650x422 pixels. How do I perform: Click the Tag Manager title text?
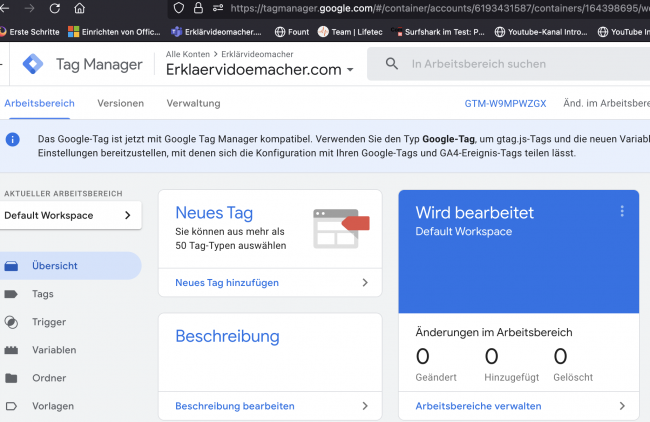[x=99, y=64]
